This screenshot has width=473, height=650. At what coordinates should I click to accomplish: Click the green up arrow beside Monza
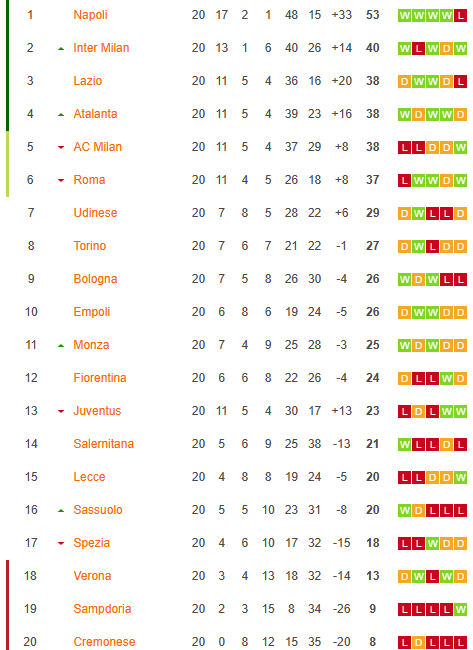click(61, 345)
